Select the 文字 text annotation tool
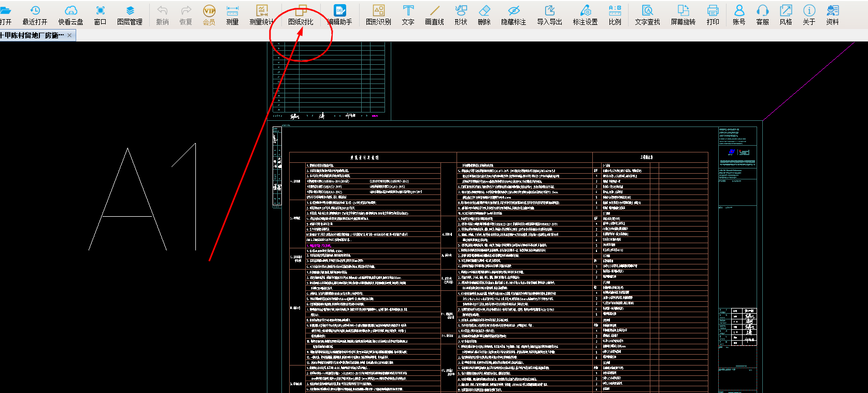This screenshot has width=868, height=393. tap(408, 15)
